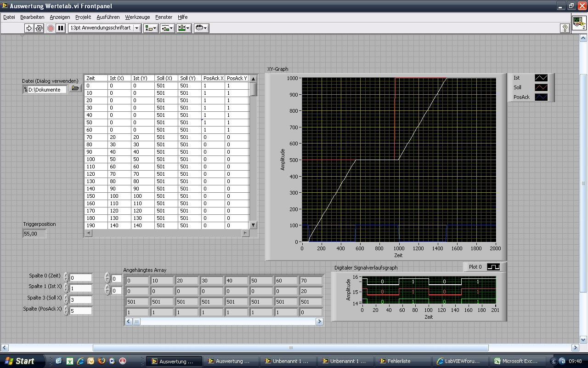Viewport: 588px width, 368px height.
Task: Click the Run arrow button
Action: tap(29, 28)
